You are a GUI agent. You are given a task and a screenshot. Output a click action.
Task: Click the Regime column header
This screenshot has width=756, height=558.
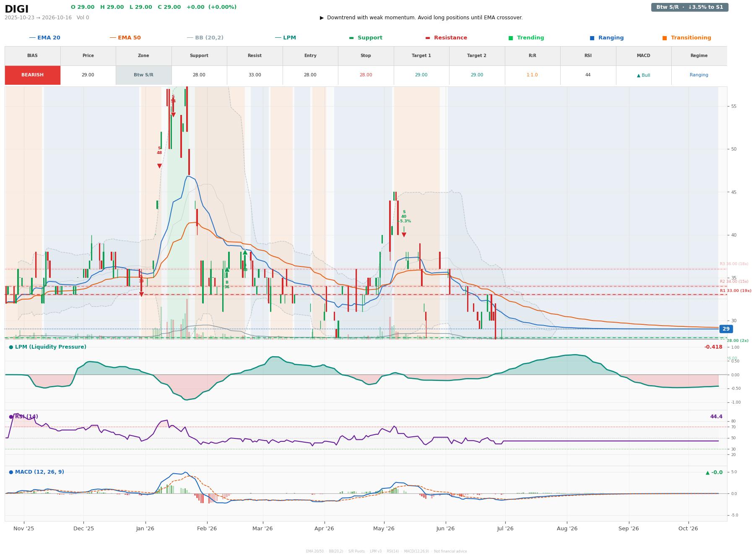click(699, 56)
